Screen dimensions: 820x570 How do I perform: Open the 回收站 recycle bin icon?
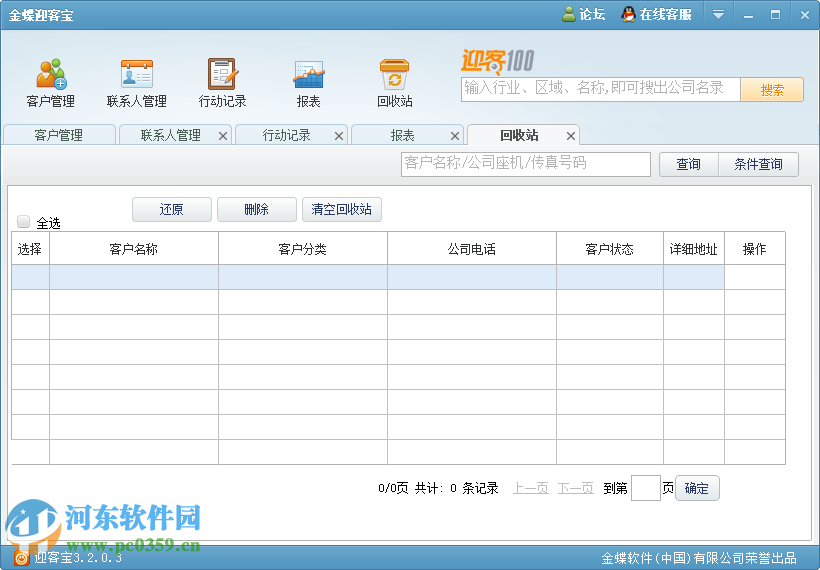[395, 83]
